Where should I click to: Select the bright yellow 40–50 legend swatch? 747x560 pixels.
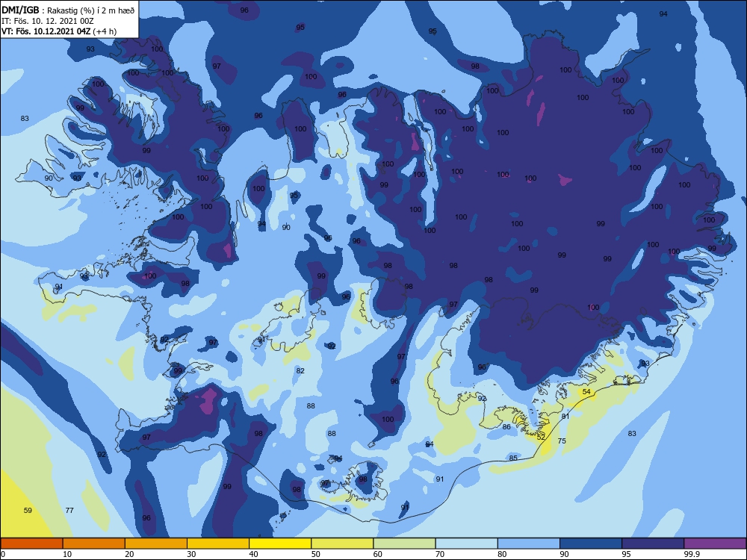280,544
